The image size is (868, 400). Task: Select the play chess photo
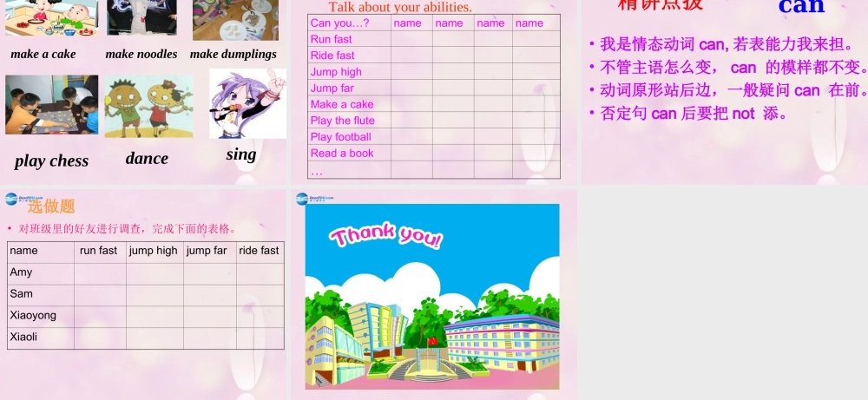click(x=51, y=105)
